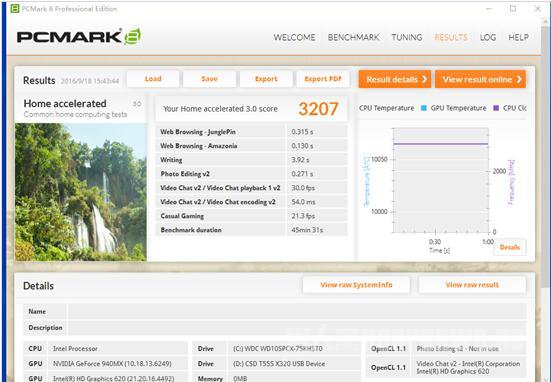Click Photo Editing v2 - Not in use
Screen dimensions: 551x382
458,349
